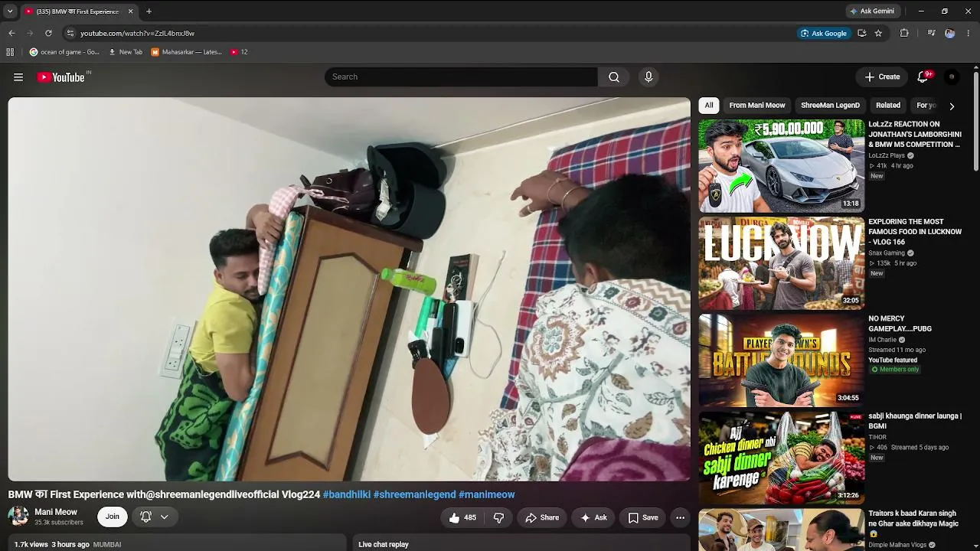Open the Mani Meow channel name
The height and width of the screenshot is (551, 980).
tap(56, 512)
